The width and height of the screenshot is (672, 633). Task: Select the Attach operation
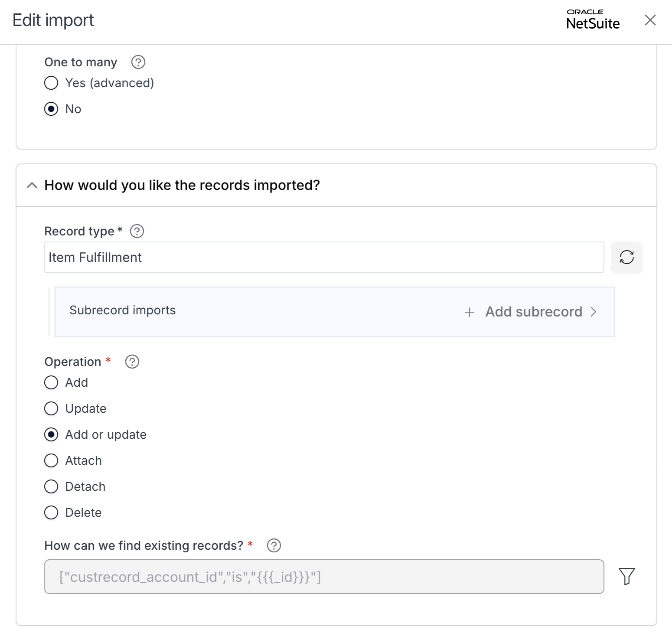pyautogui.click(x=51, y=460)
